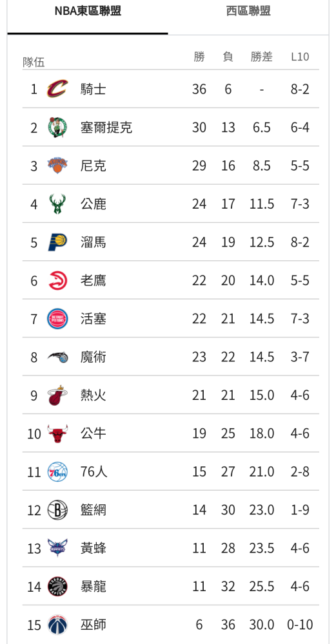Click the Orlando Magic logo

coord(57,357)
